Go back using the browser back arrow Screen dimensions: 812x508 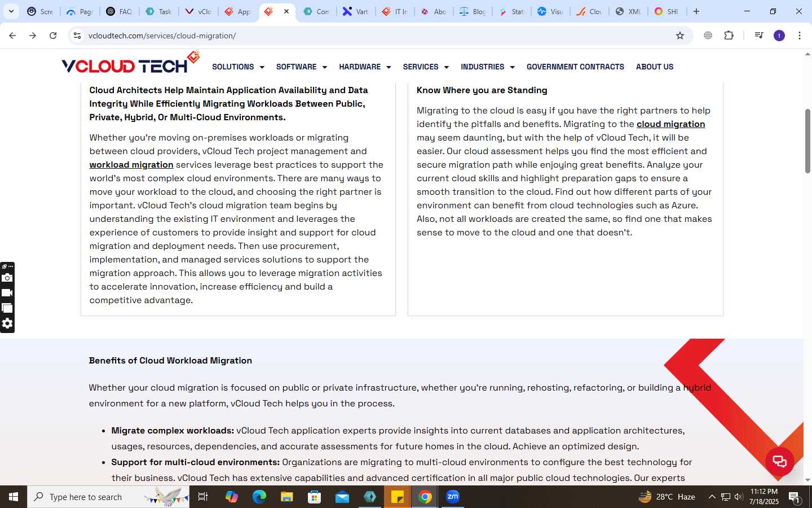tap(12, 36)
